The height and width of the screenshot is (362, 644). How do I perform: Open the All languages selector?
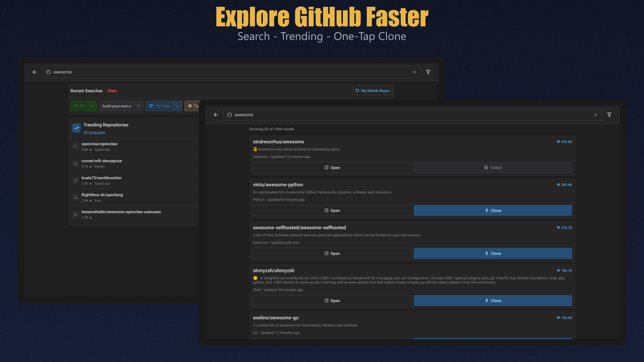pos(94,132)
